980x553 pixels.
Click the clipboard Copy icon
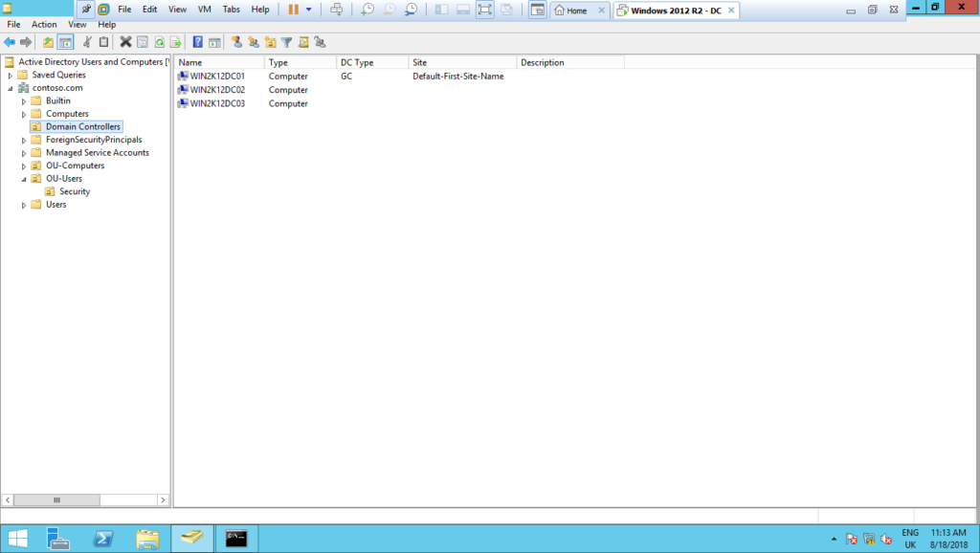[x=103, y=42]
